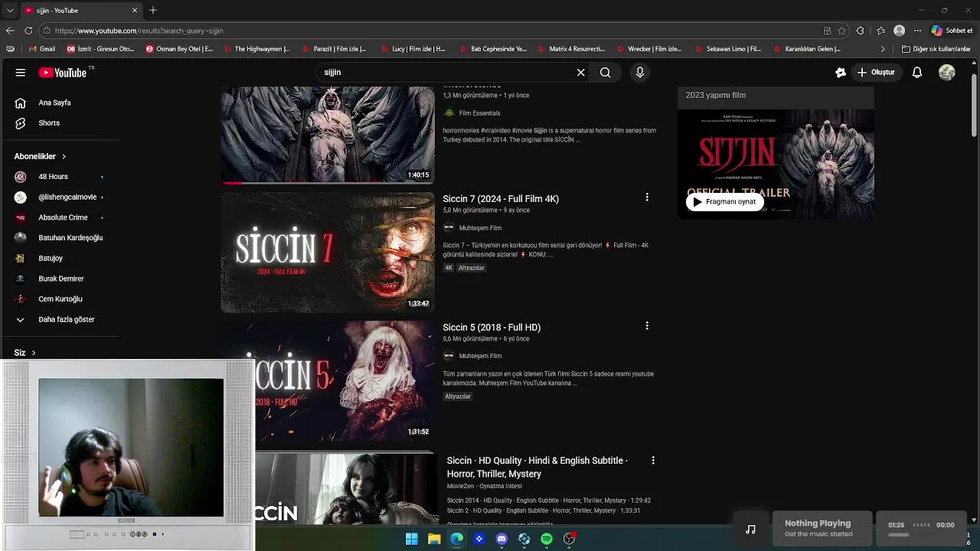Open the Siccin 7 (2024 - Full Film 4K) title
980x551 pixels.
[x=501, y=199]
